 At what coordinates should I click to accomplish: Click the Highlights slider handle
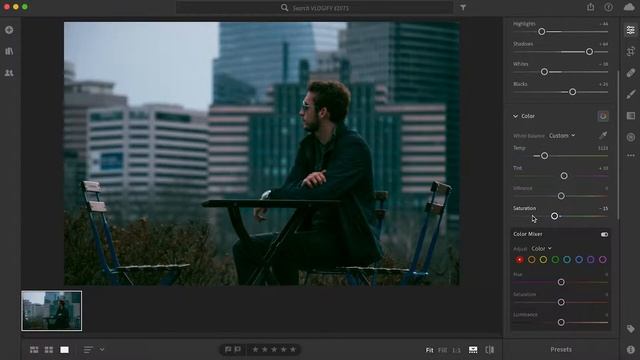tap(542, 31)
